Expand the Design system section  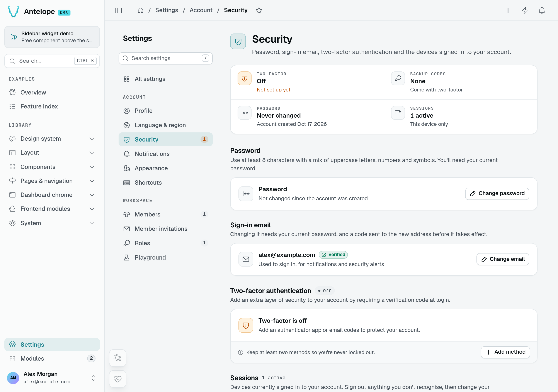tap(52, 139)
